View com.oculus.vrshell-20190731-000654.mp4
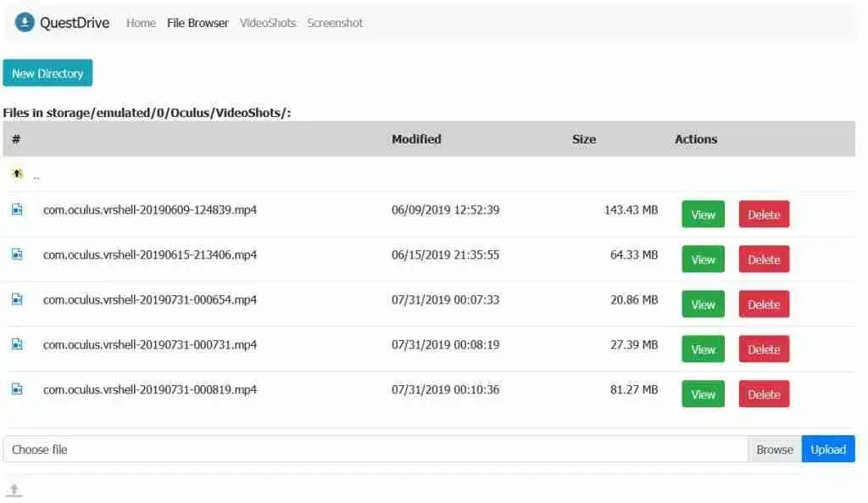This screenshot has height=503, width=868. (703, 305)
